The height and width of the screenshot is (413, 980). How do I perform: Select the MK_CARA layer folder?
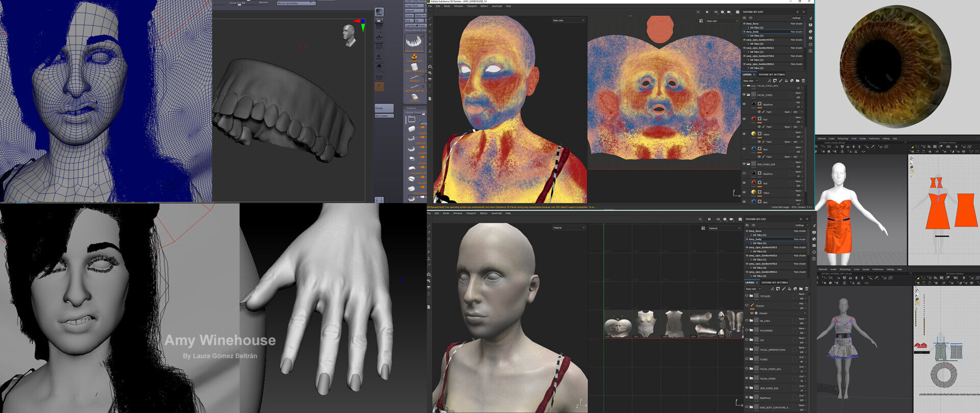point(765,321)
